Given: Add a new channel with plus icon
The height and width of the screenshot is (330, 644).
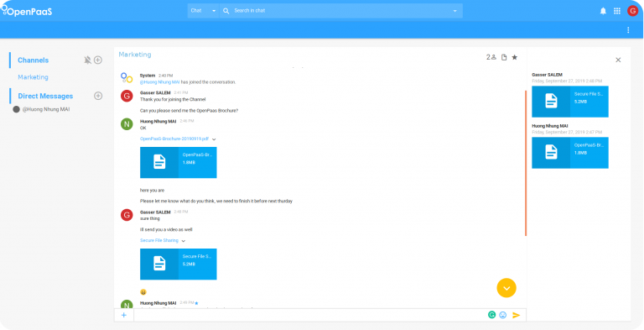Looking at the screenshot, I should tap(98, 60).
